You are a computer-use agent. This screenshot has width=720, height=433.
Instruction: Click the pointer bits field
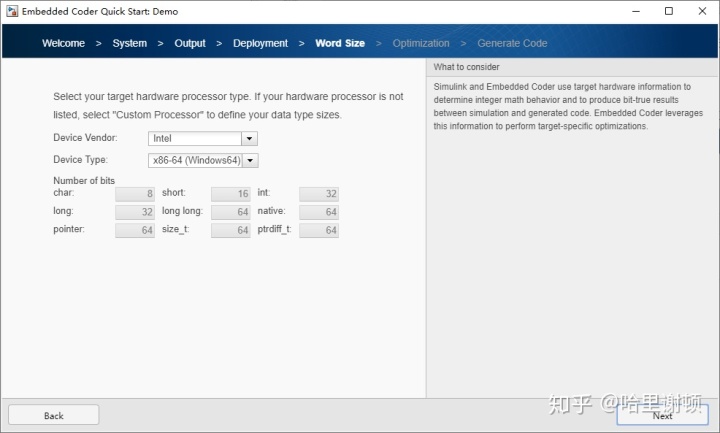click(x=135, y=230)
